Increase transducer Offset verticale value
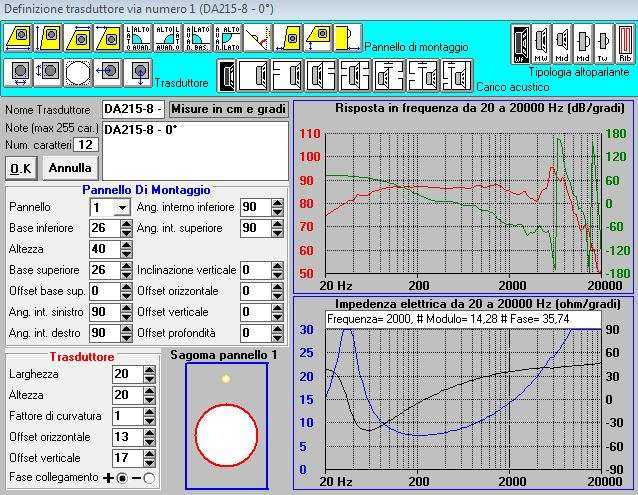 (x=149, y=454)
